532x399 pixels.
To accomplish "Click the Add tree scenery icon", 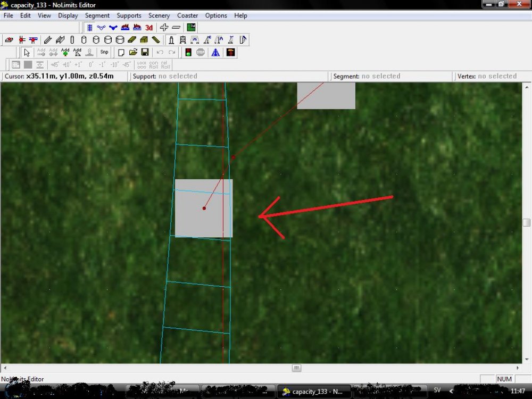I will click(x=65, y=52).
